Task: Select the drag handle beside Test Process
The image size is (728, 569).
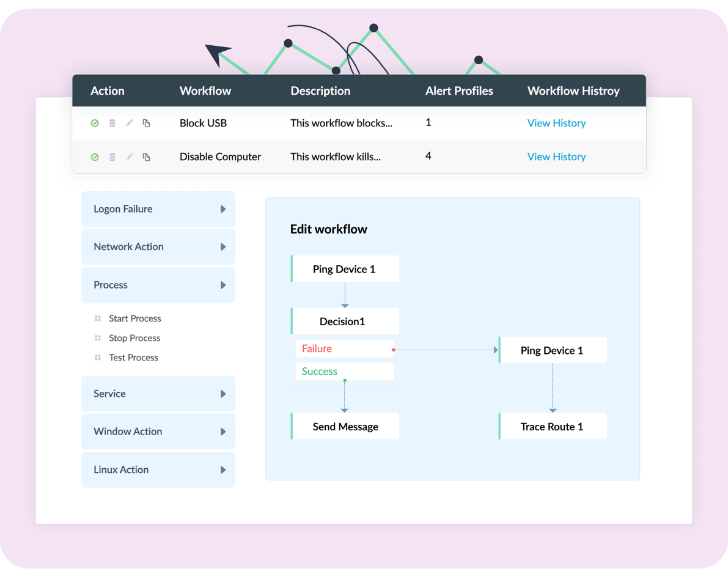Action: [x=98, y=357]
